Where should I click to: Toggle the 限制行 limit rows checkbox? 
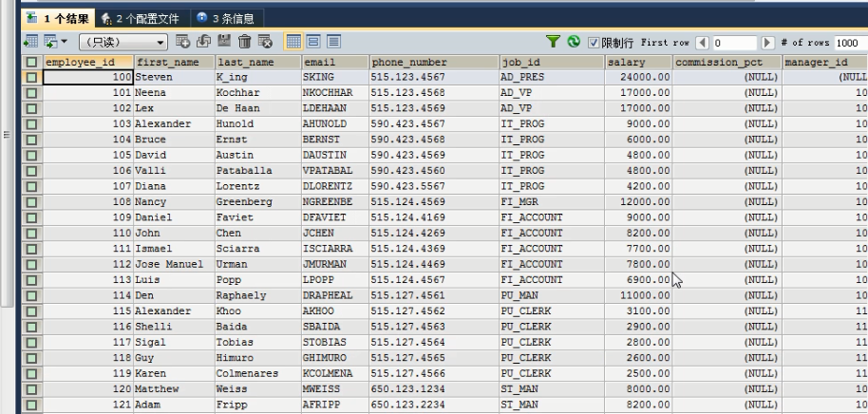[594, 43]
